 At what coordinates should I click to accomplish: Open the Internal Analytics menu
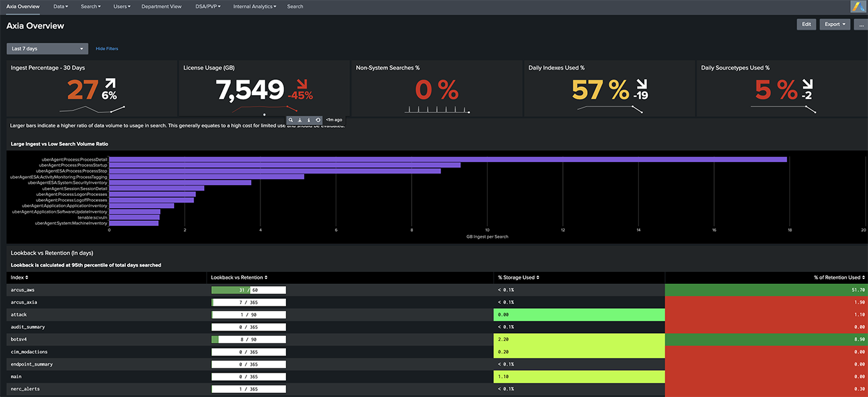click(x=254, y=6)
